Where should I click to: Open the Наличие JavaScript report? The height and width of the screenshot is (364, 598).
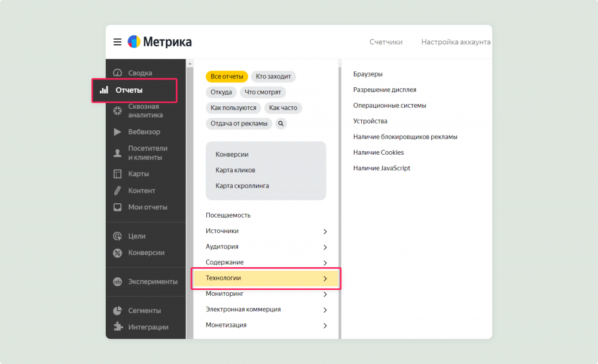382,168
